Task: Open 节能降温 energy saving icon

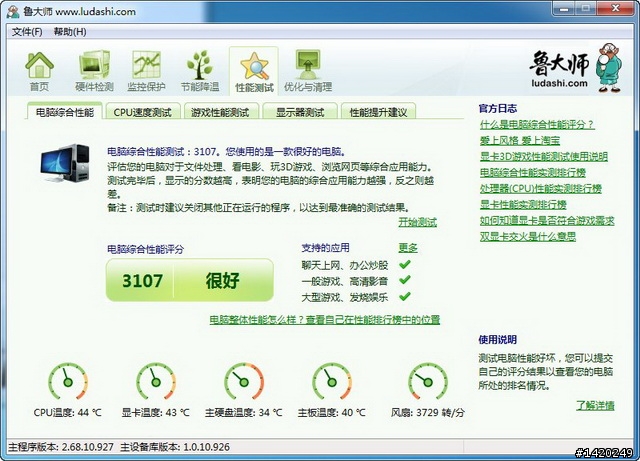Action: click(x=200, y=71)
